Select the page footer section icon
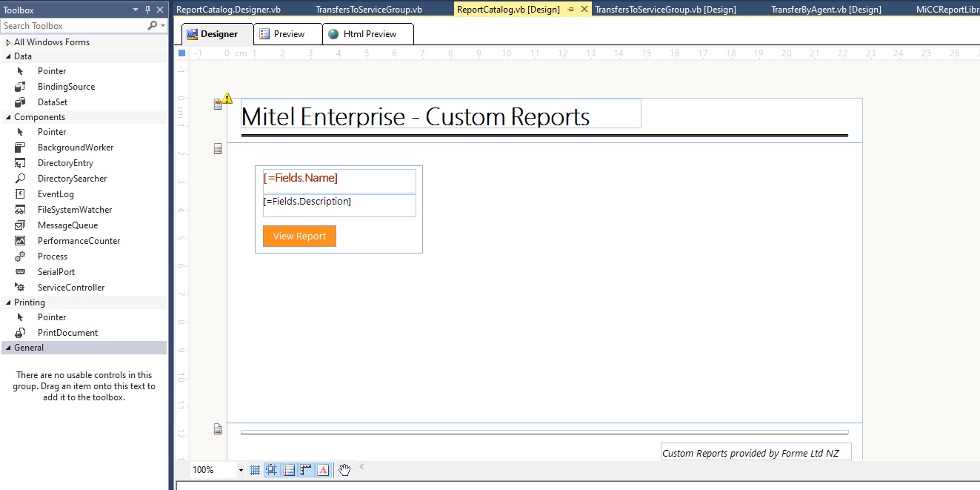The height and width of the screenshot is (490, 980). [x=218, y=429]
